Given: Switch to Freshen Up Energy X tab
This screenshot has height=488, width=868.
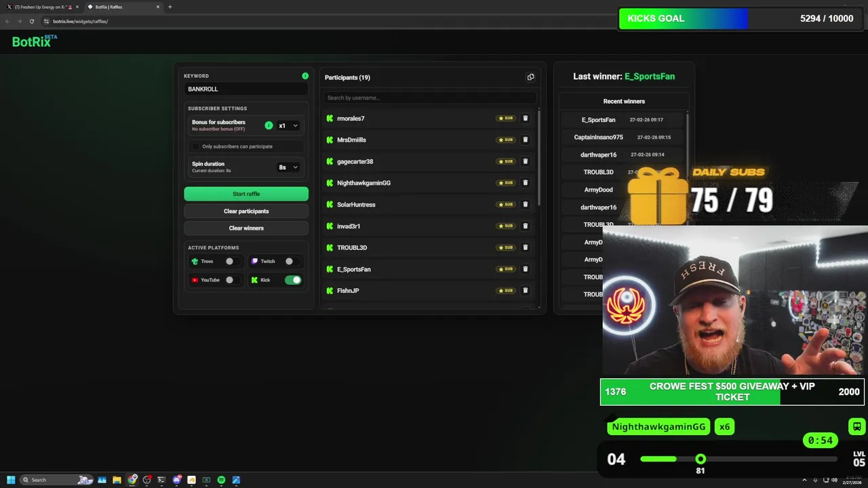Looking at the screenshot, I should pyautogui.click(x=42, y=7).
